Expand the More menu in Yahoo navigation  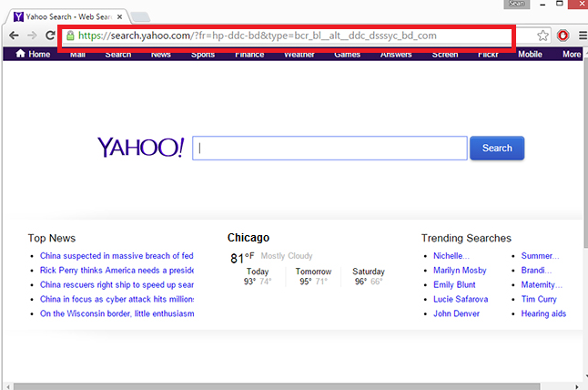[x=571, y=55]
